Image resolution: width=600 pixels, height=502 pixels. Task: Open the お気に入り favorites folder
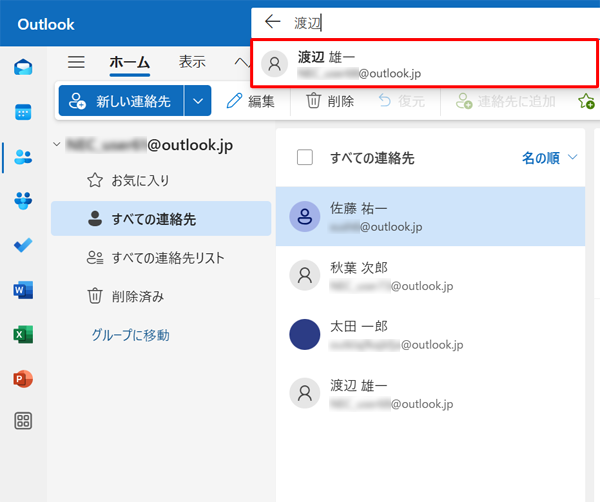(x=161, y=180)
